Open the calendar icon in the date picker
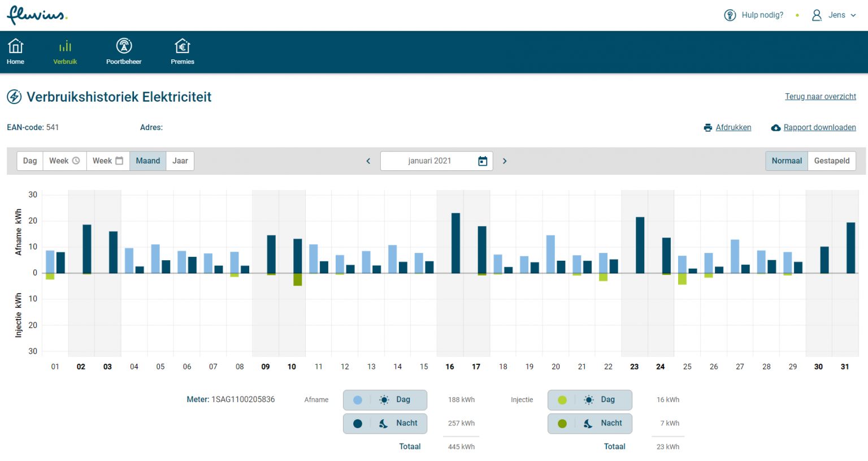 coord(482,161)
